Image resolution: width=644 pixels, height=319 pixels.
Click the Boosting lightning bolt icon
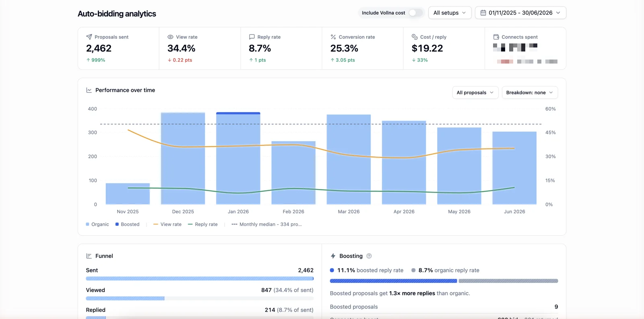click(x=333, y=256)
